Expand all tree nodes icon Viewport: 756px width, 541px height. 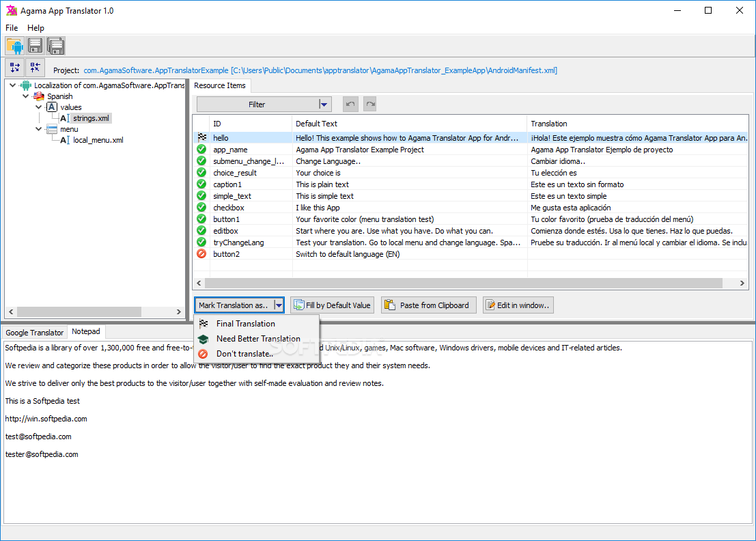(15, 68)
